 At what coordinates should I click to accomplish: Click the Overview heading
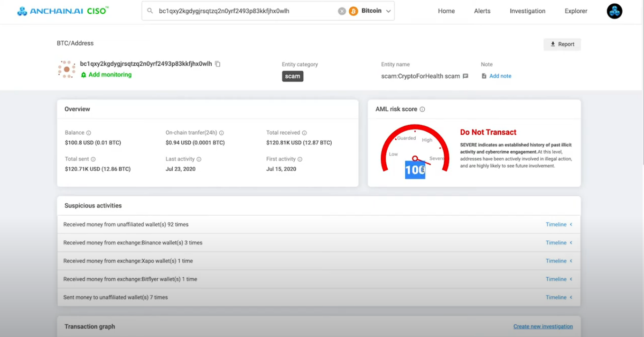(x=77, y=109)
